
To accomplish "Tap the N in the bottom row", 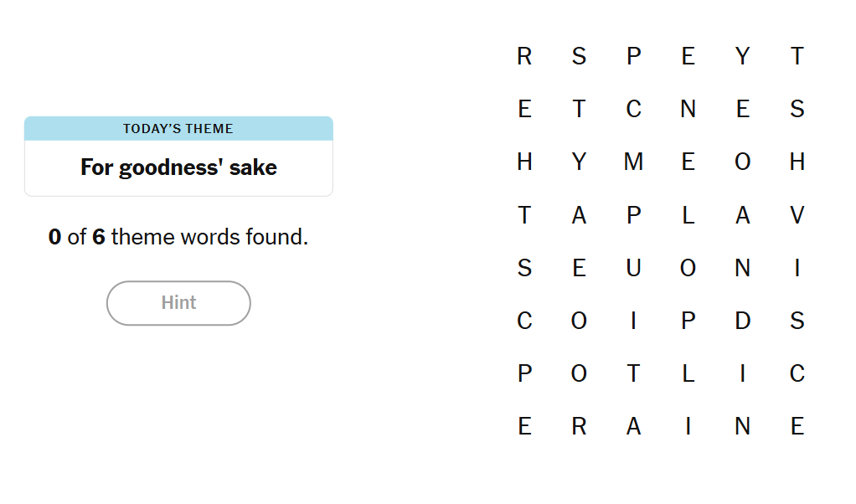I will tap(742, 426).
